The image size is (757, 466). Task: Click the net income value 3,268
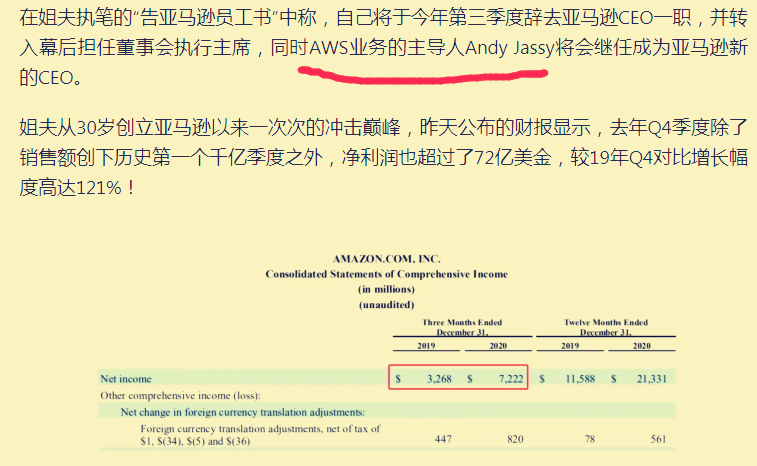point(439,379)
